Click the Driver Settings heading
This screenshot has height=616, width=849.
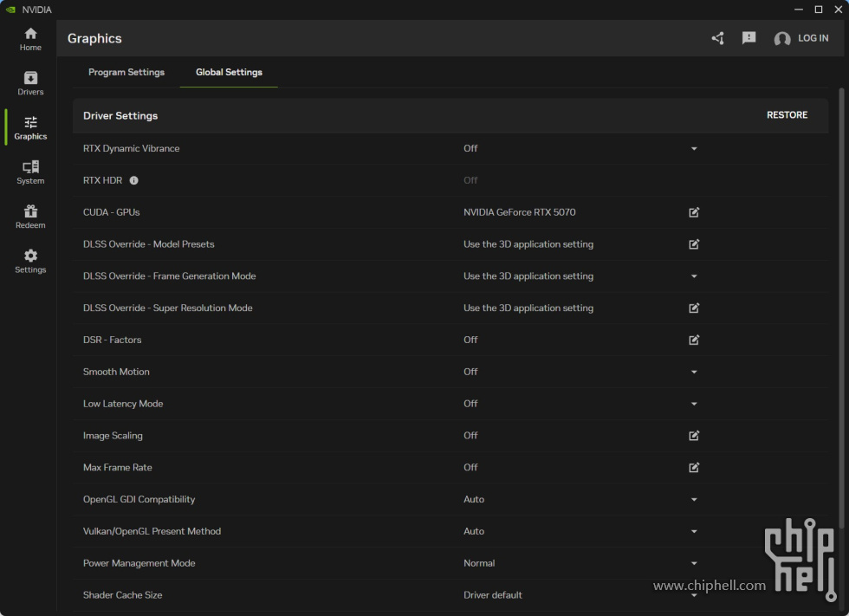[120, 116]
